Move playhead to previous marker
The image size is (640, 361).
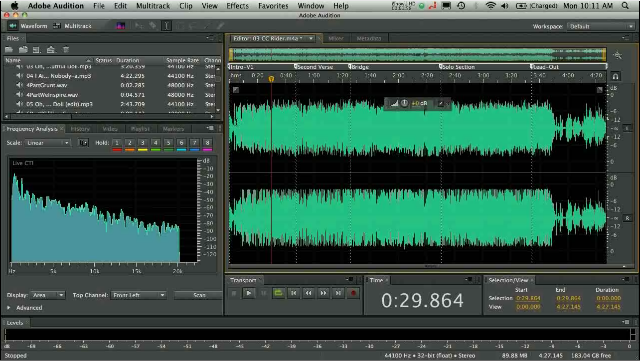(293, 293)
